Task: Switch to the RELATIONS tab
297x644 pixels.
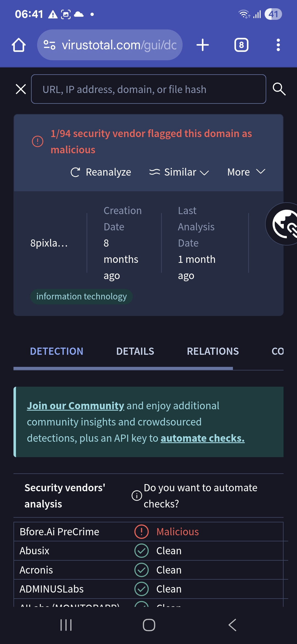Action: (x=213, y=351)
